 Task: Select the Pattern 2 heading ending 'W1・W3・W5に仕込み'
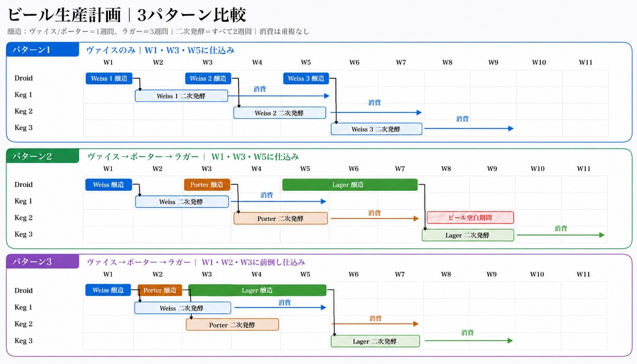193,157
